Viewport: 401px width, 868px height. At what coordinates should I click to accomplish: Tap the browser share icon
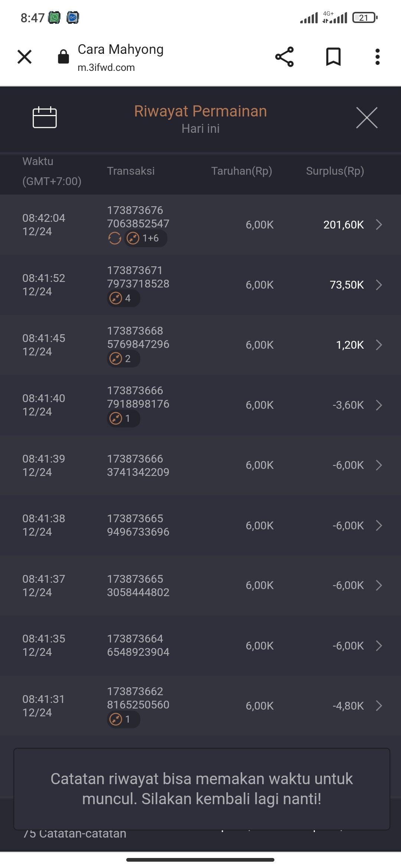point(284,57)
